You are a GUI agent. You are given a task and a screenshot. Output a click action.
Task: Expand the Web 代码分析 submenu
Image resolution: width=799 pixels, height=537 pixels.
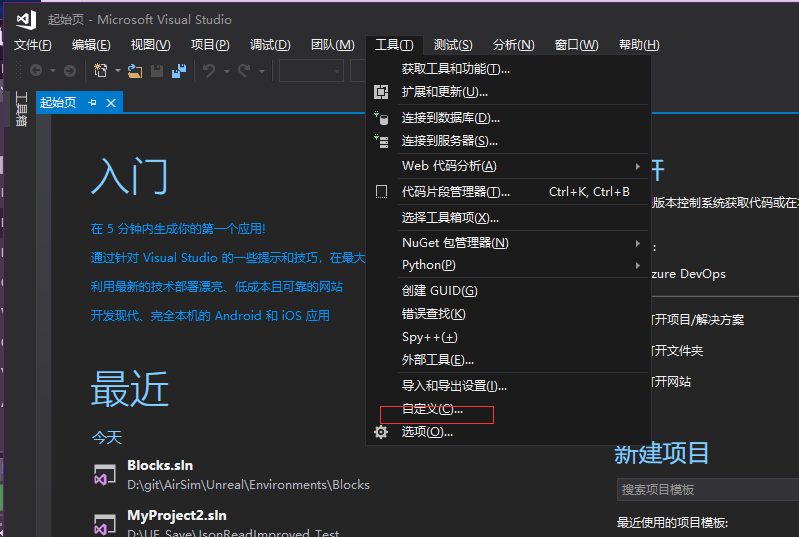point(637,167)
